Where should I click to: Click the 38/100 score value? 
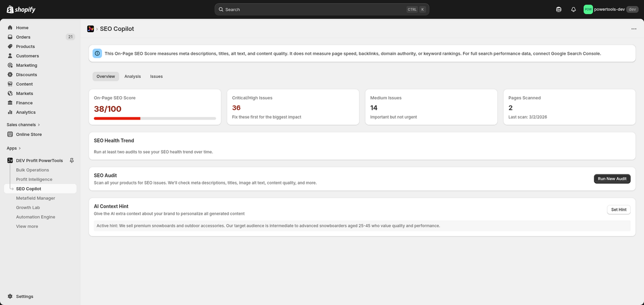[108, 109]
